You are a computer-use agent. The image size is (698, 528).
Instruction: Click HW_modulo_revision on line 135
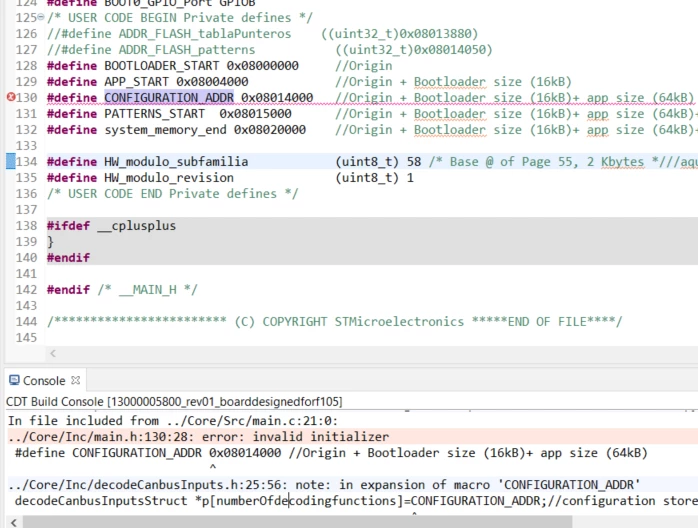(x=169, y=178)
